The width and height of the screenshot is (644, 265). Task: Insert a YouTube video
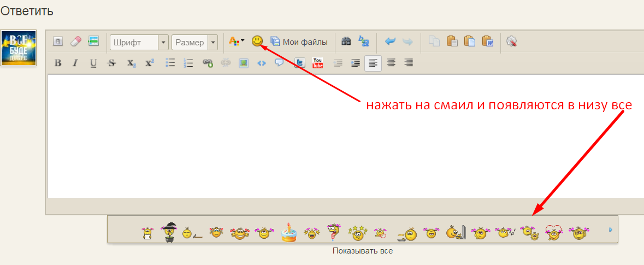pyautogui.click(x=317, y=63)
